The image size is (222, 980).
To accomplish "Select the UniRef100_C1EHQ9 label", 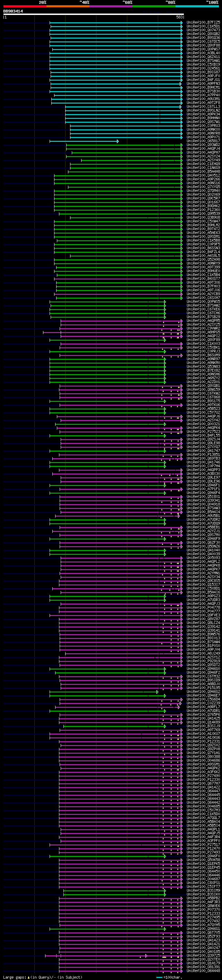I will (203, 164).
